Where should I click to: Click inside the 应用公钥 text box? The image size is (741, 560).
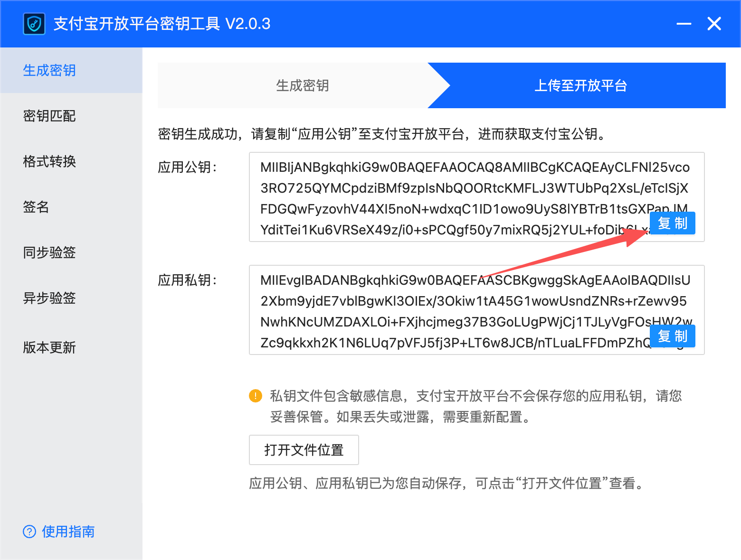pos(476,197)
